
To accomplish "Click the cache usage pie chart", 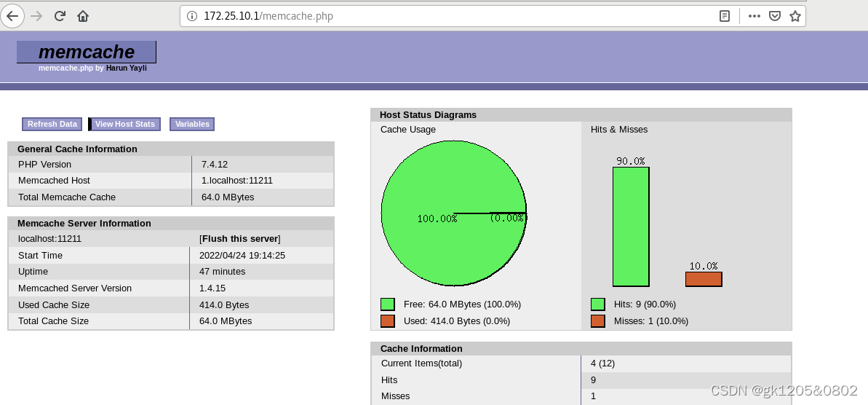I will click(454, 213).
